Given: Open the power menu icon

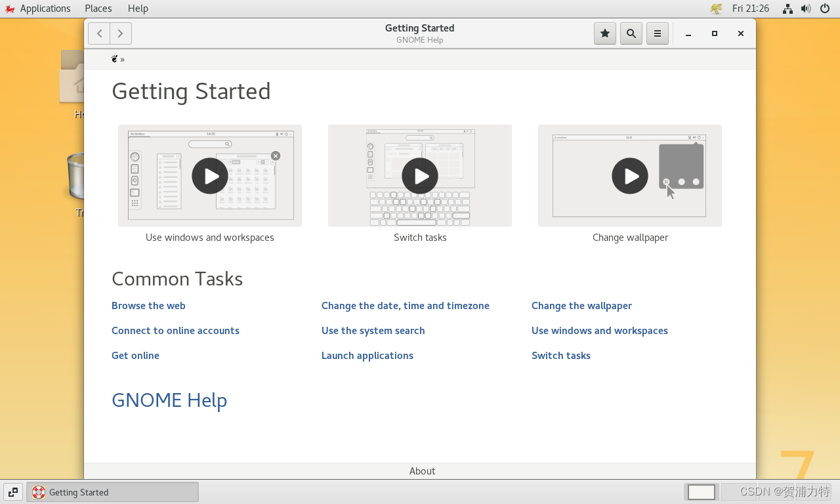Looking at the screenshot, I should click(x=825, y=9).
